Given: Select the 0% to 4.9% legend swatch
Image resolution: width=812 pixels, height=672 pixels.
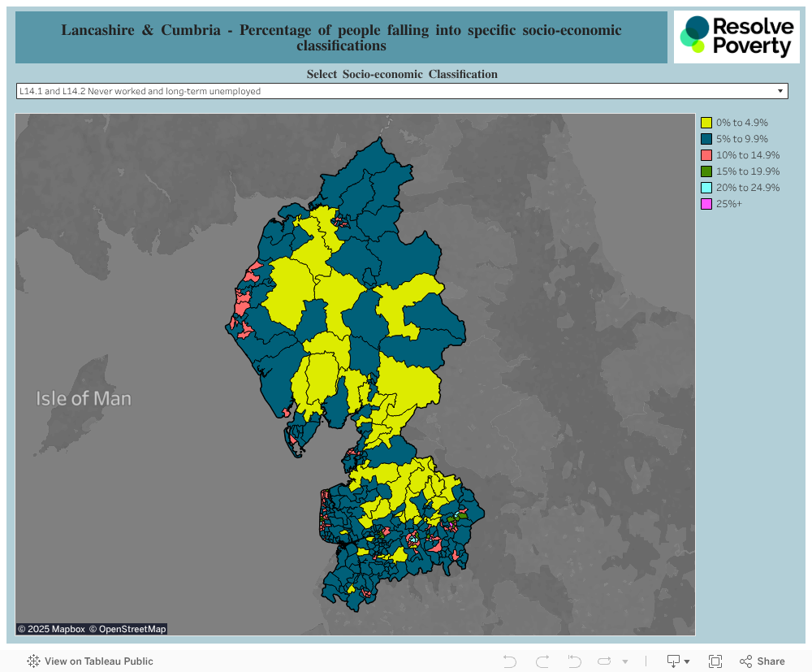Looking at the screenshot, I should pyautogui.click(x=706, y=123).
